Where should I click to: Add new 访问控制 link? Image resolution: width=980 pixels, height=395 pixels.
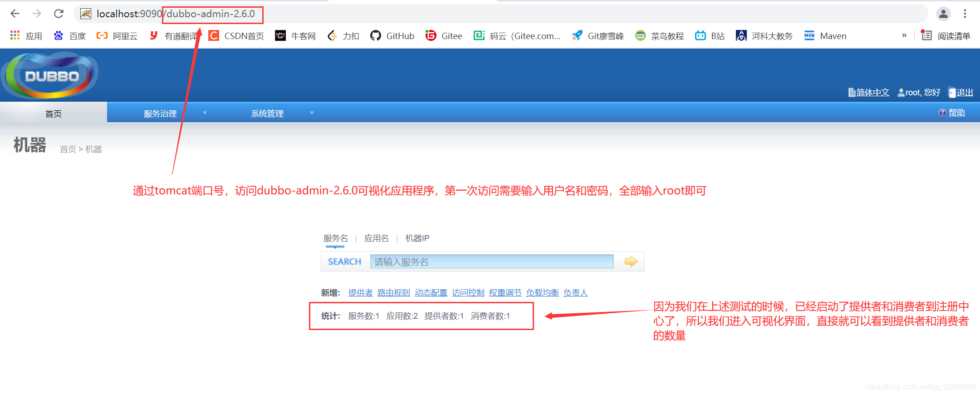point(468,292)
